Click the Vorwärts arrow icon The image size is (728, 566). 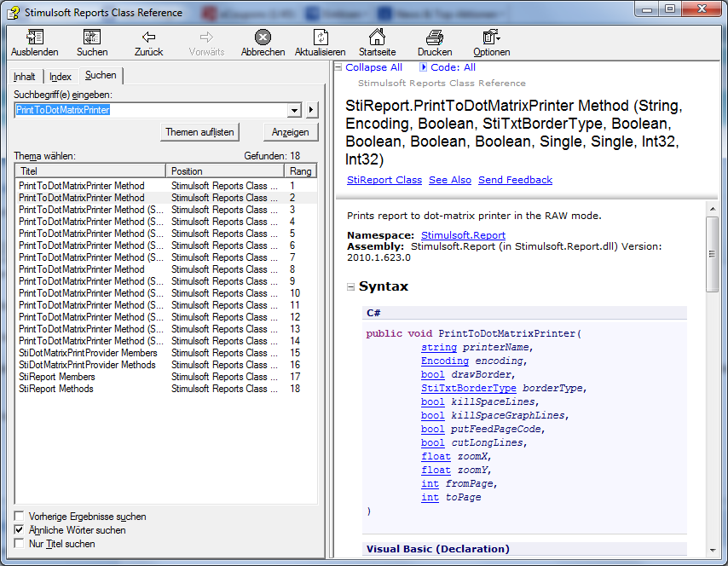click(206, 38)
